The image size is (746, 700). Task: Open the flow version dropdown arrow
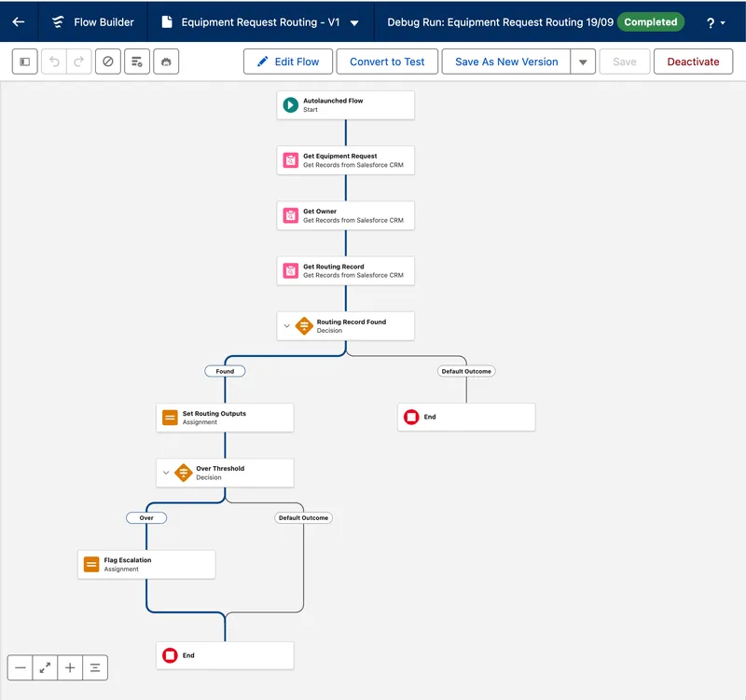354,22
